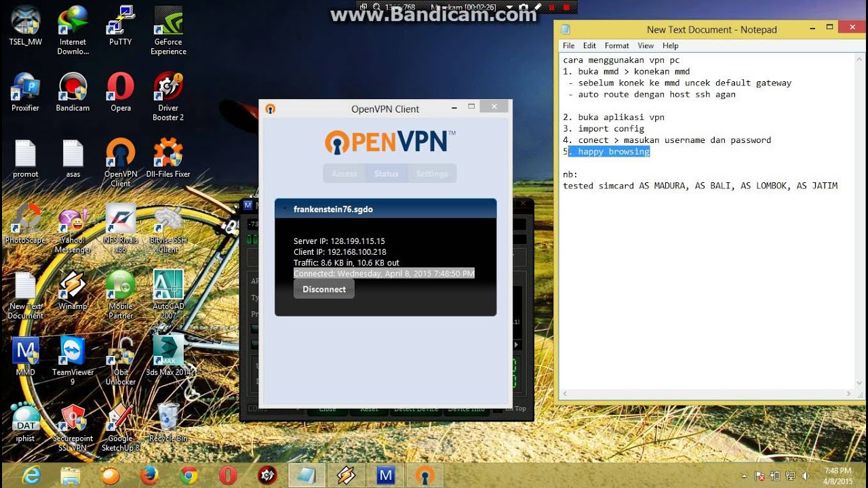This screenshot has width=868, height=488.
Task: Select the Bitvise SSH Client desktop icon
Action: pos(168,229)
